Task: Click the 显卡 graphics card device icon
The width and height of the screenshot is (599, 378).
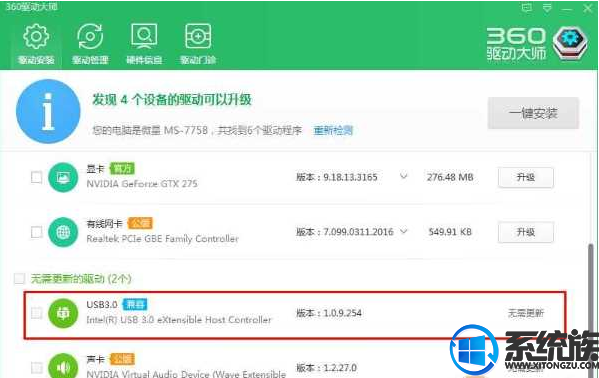Action: pyautogui.click(x=63, y=177)
